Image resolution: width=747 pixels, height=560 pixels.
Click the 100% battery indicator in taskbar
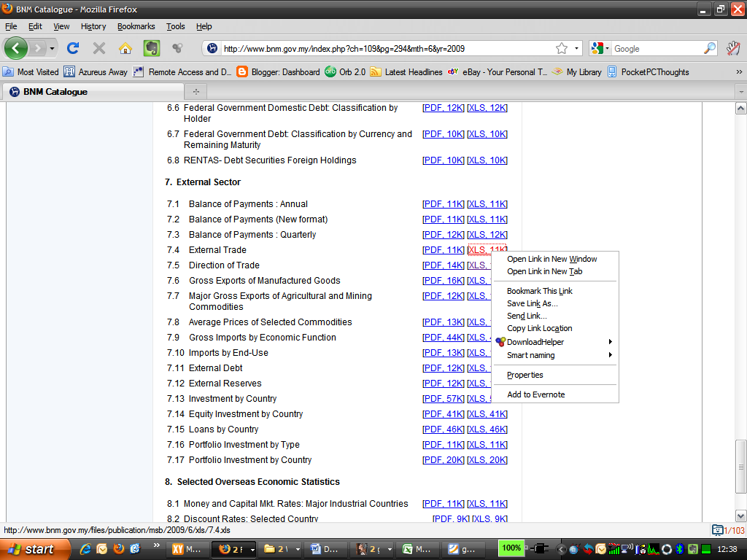pos(511,548)
